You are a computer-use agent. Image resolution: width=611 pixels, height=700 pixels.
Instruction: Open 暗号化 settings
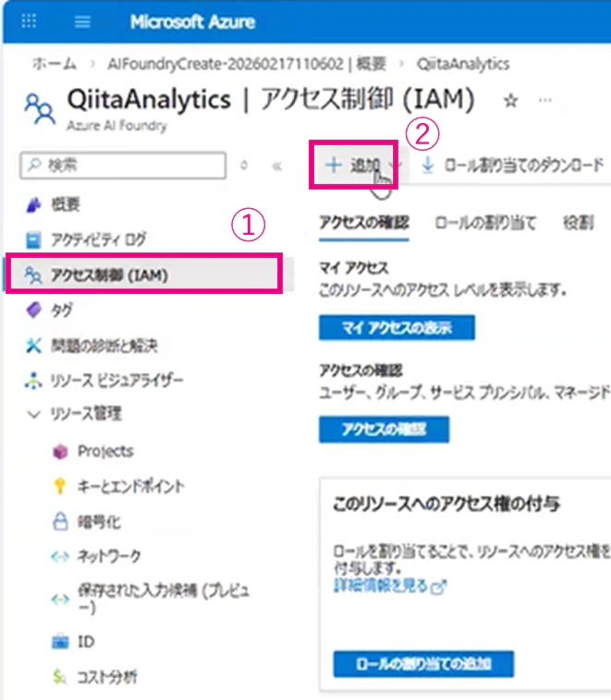point(99,522)
